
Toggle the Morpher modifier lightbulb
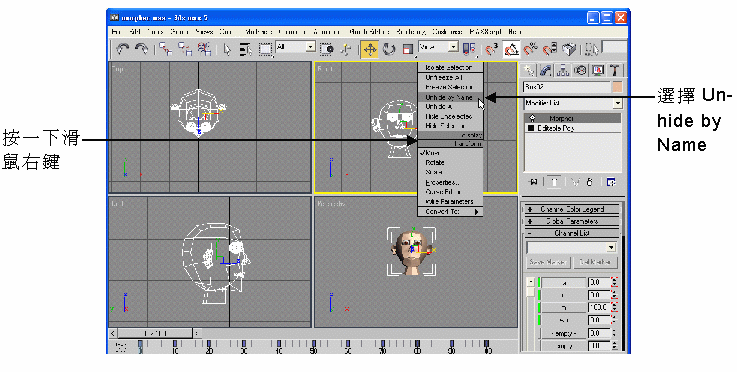532,119
